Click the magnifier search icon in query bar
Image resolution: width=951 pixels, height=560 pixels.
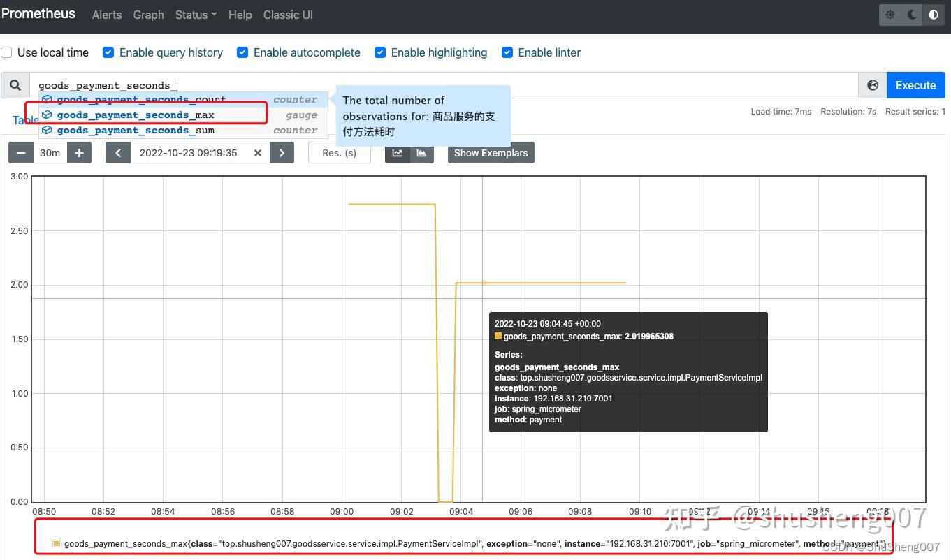[15, 84]
